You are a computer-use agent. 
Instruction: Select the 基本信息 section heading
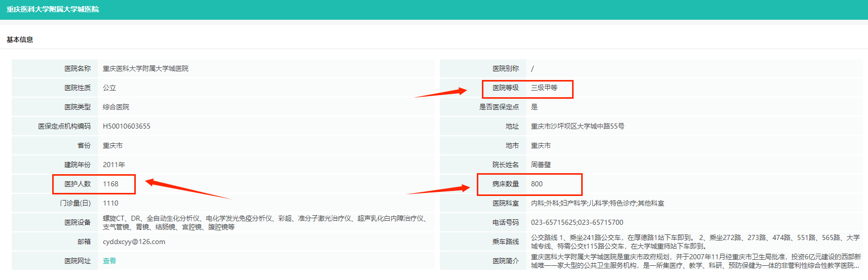point(20,39)
